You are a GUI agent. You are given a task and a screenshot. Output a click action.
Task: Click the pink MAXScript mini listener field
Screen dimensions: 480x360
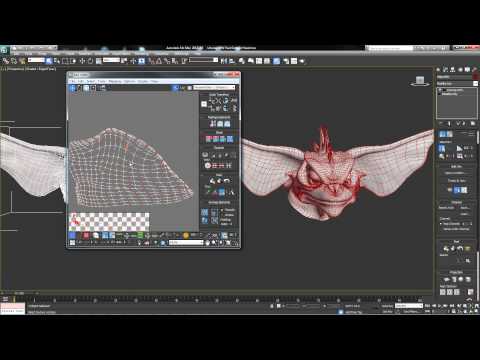(x=13, y=306)
